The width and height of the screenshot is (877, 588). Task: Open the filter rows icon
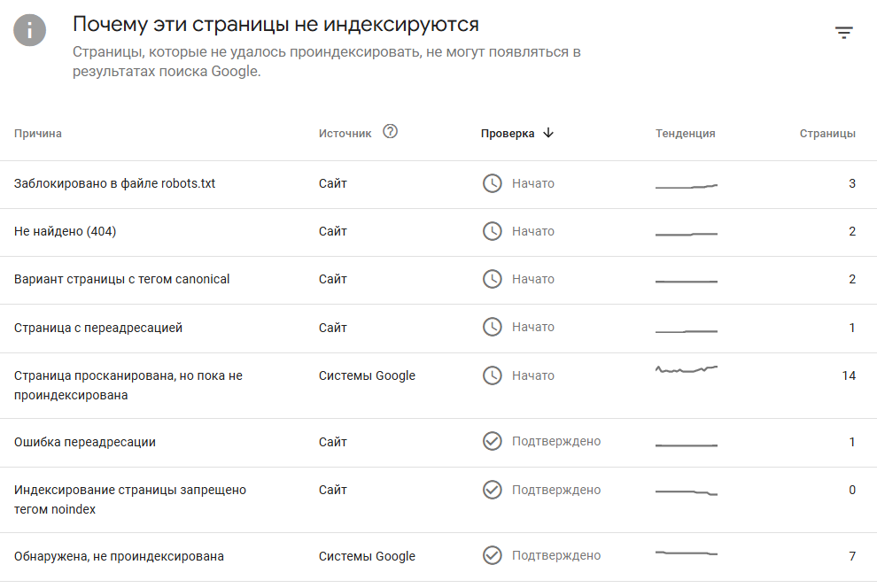click(x=843, y=33)
